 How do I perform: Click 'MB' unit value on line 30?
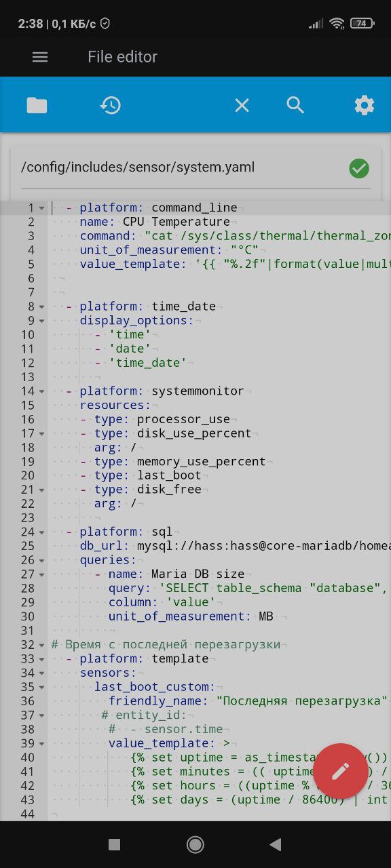(x=266, y=616)
